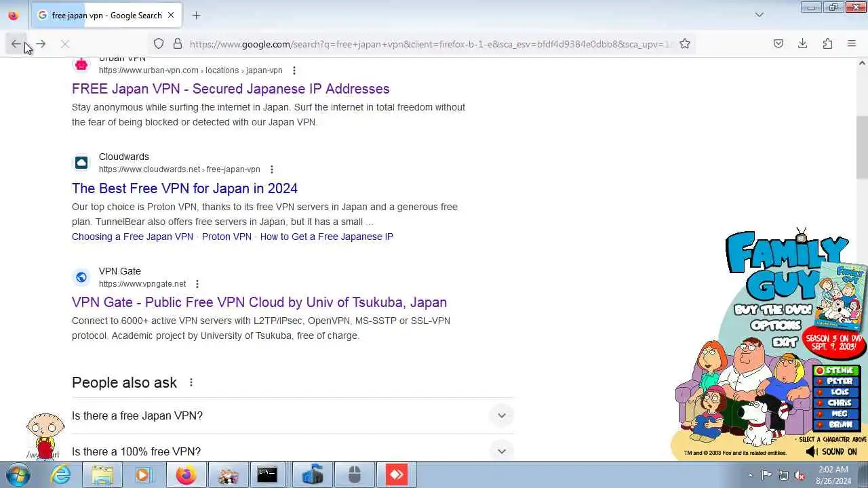Stop loading the page in Firefox
The image size is (868, 488).
(65, 44)
